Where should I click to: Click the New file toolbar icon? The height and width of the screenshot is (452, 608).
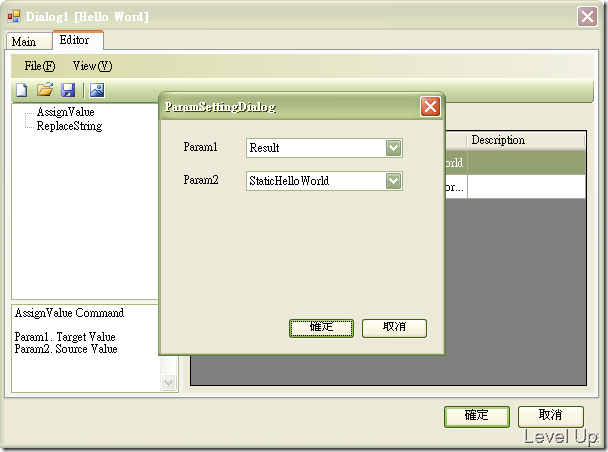[22, 90]
